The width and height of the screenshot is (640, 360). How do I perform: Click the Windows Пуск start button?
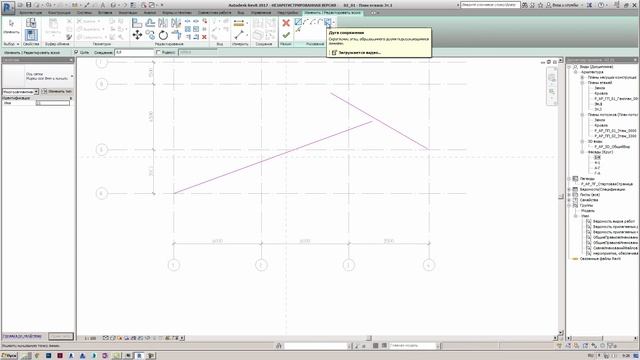pyautogui.click(x=9, y=356)
